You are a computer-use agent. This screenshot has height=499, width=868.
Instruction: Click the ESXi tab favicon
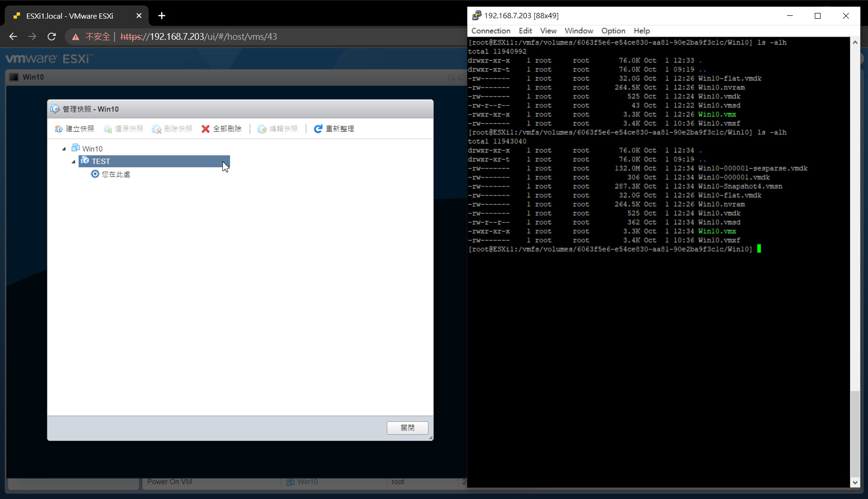17,16
